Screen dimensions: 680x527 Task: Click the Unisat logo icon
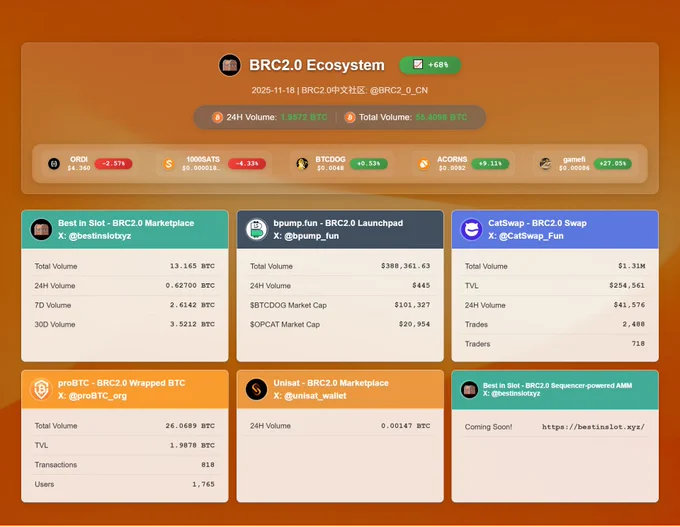click(256, 389)
